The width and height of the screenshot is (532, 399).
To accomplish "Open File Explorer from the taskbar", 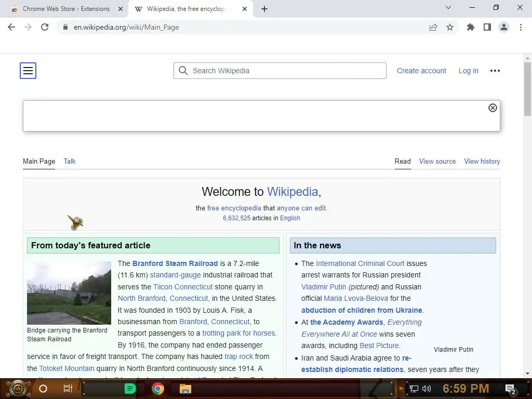I will coord(185,389).
